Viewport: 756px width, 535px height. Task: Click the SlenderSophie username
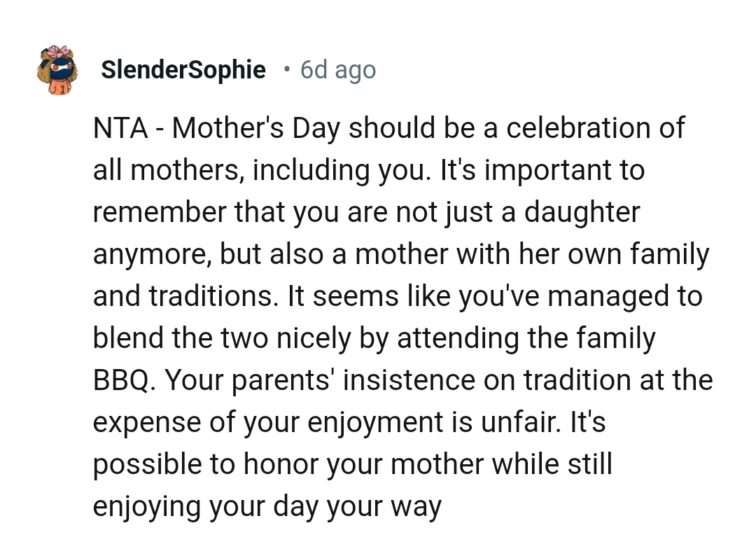click(x=183, y=70)
